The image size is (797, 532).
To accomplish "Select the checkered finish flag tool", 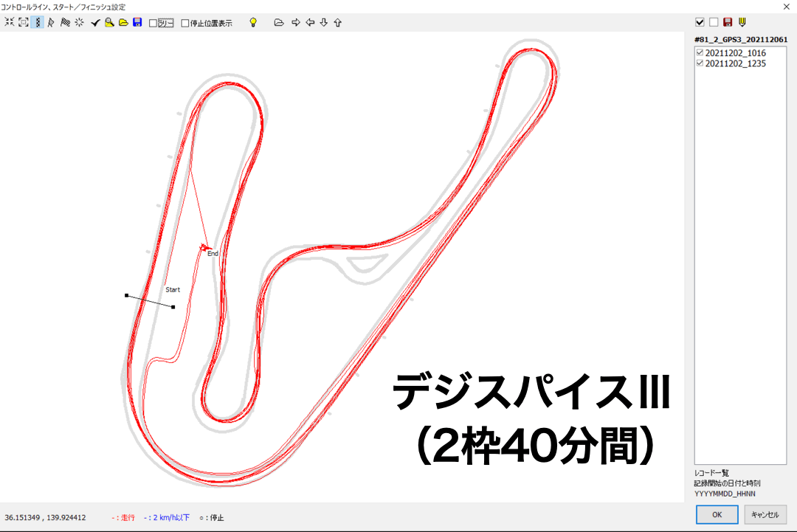I will click(65, 23).
